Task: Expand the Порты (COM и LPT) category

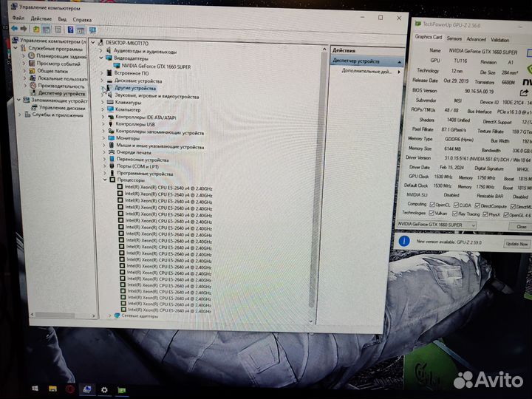Action: point(104,166)
